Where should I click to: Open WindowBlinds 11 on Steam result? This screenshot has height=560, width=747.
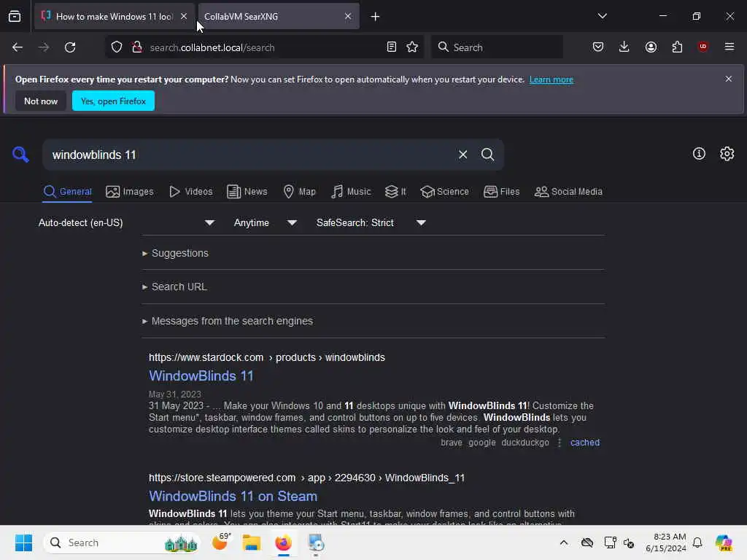coord(233,496)
